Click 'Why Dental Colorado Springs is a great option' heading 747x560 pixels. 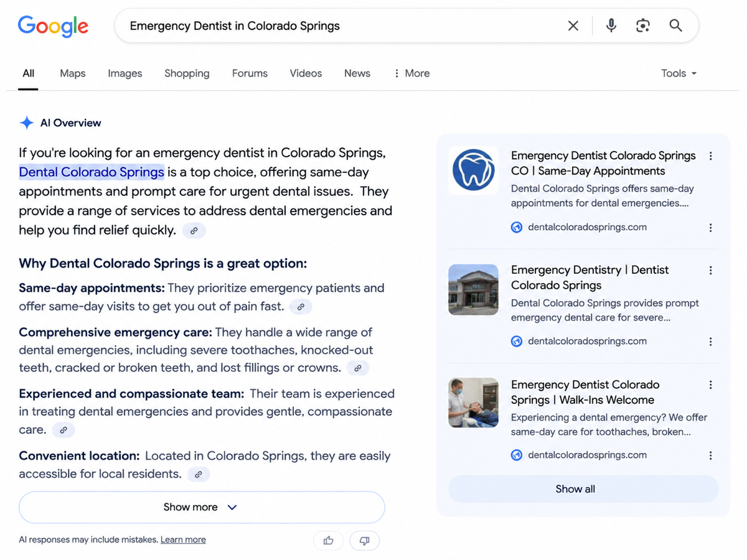pyautogui.click(x=163, y=263)
